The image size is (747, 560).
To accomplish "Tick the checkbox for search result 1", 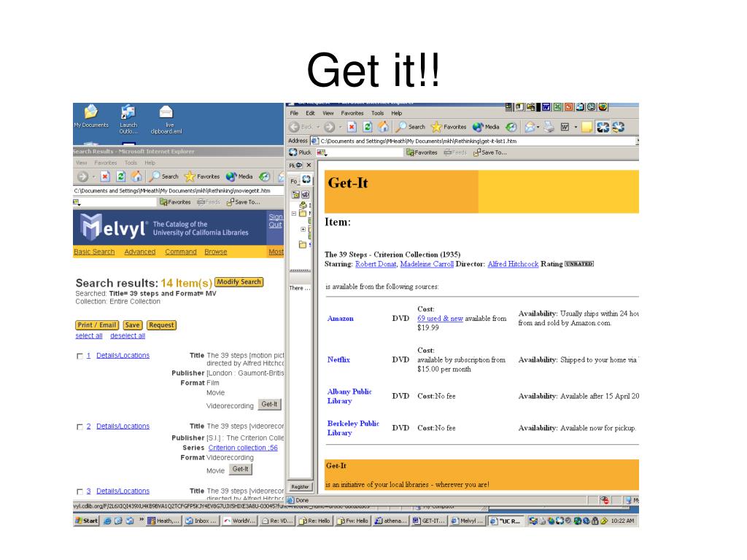I will [x=80, y=356].
